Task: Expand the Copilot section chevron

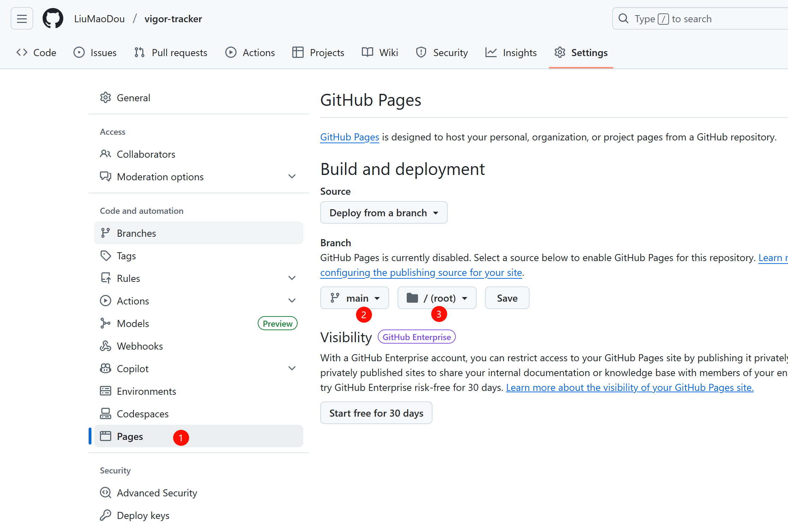Action: coord(292,368)
